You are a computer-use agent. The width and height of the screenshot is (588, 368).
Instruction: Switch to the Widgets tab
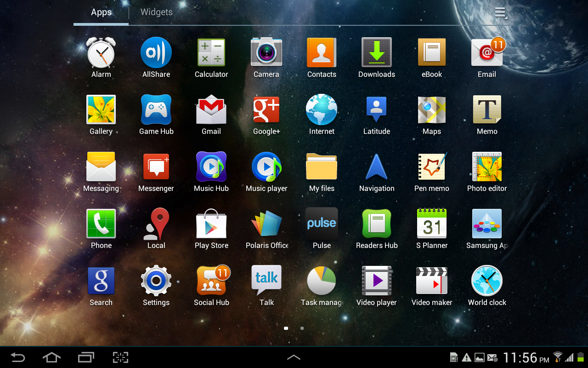(x=157, y=12)
